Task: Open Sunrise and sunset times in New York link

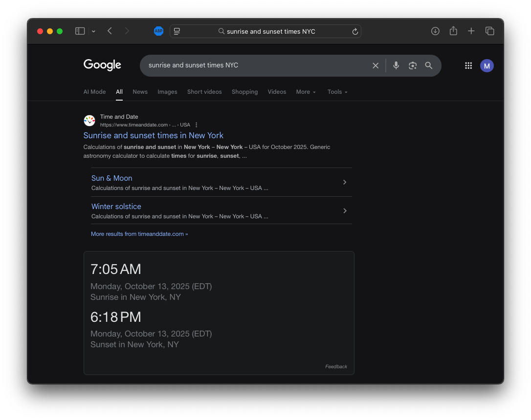Action: (153, 135)
